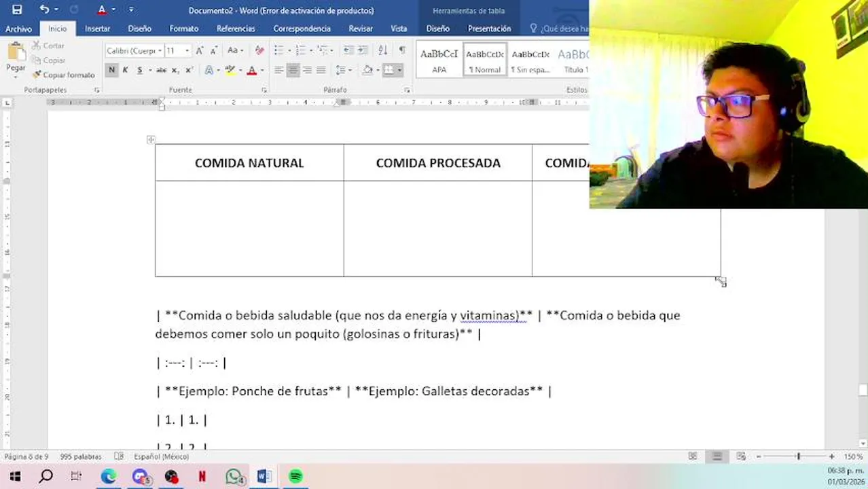Activate Copiar formato painter
Image resolution: width=868 pixels, height=489 pixels.
click(63, 75)
